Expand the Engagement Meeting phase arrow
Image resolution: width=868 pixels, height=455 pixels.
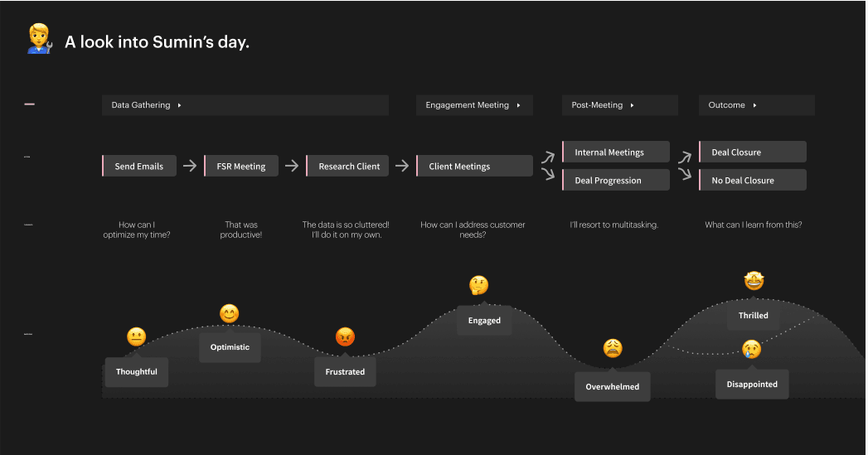(518, 105)
